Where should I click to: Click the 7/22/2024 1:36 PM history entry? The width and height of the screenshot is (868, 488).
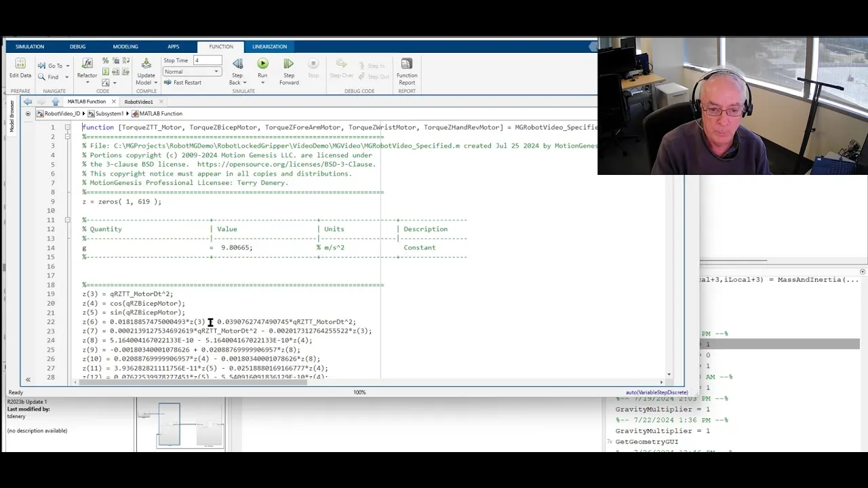point(671,420)
